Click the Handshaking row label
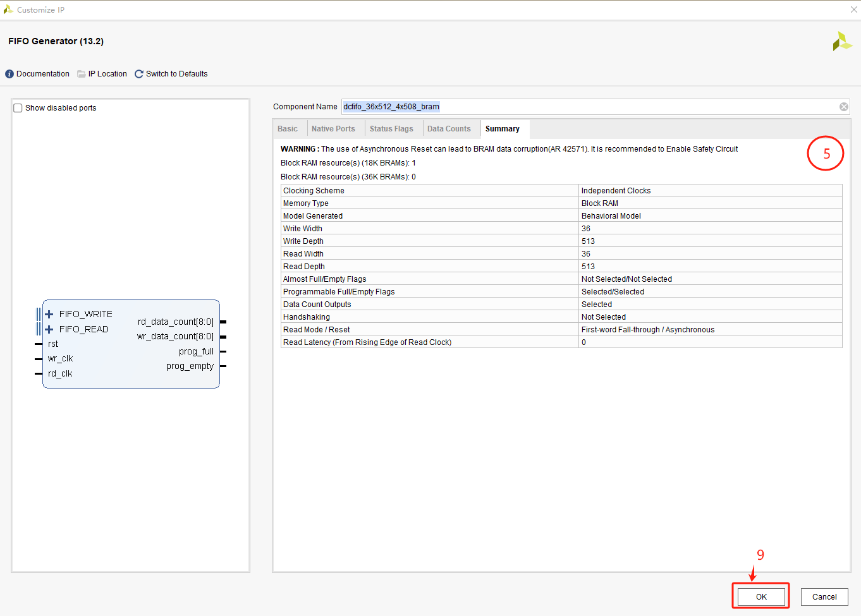This screenshot has width=861, height=616. coord(307,317)
